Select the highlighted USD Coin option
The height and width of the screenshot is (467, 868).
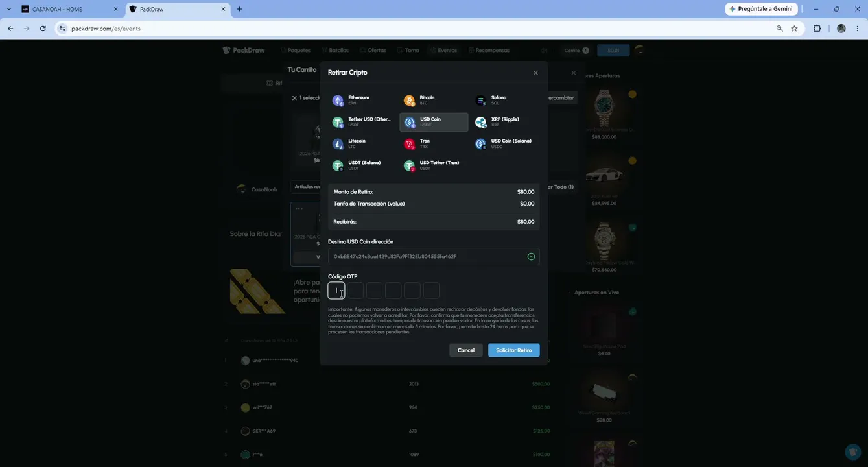click(434, 122)
